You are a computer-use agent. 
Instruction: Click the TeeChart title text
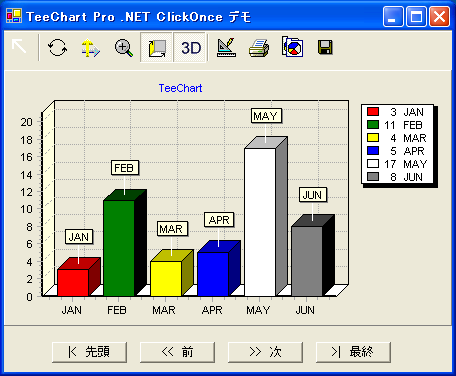click(180, 88)
